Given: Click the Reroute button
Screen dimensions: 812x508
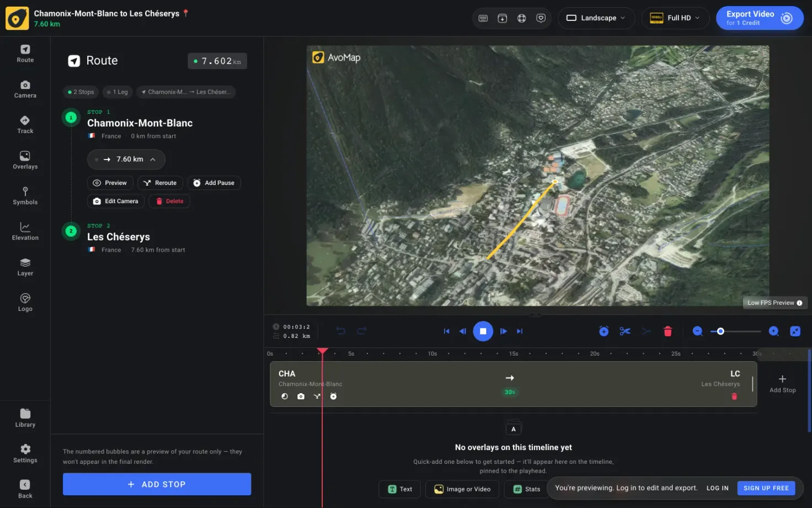Looking at the screenshot, I should tap(160, 183).
